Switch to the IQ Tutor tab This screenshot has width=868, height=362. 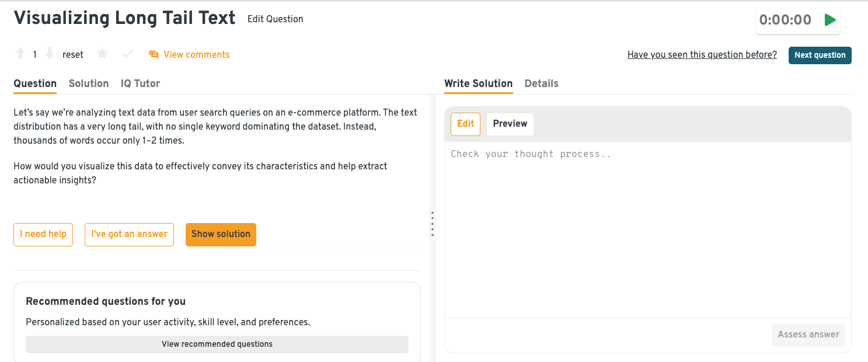[140, 83]
